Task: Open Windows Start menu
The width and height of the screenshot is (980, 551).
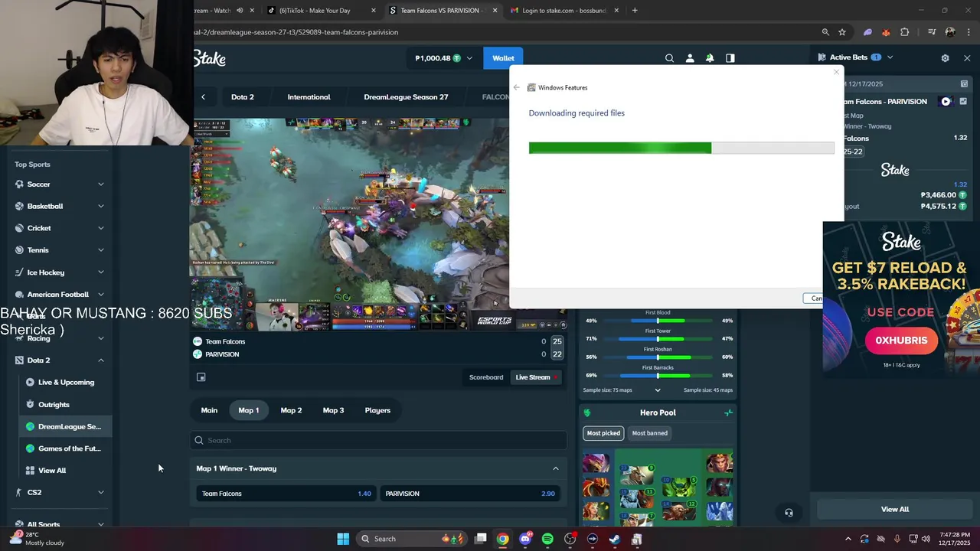Action: (343, 539)
